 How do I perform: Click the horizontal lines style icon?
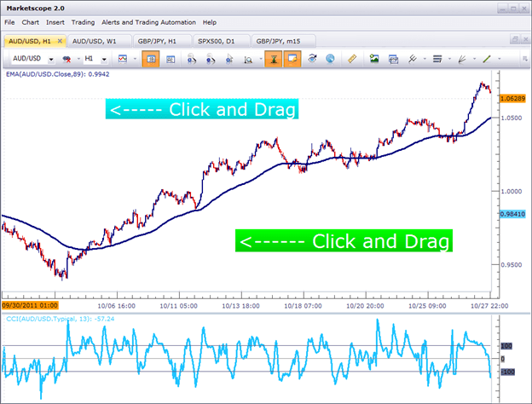437,59
